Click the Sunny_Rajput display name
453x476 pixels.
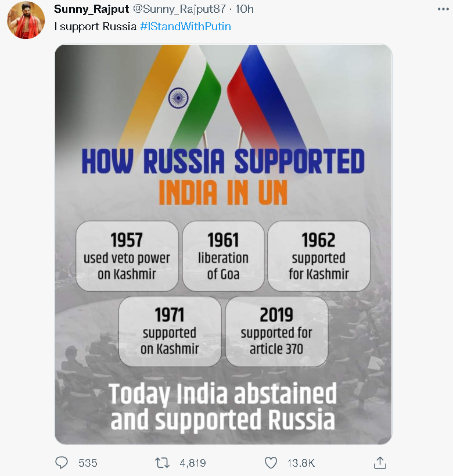pyautogui.click(x=92, y=9)
